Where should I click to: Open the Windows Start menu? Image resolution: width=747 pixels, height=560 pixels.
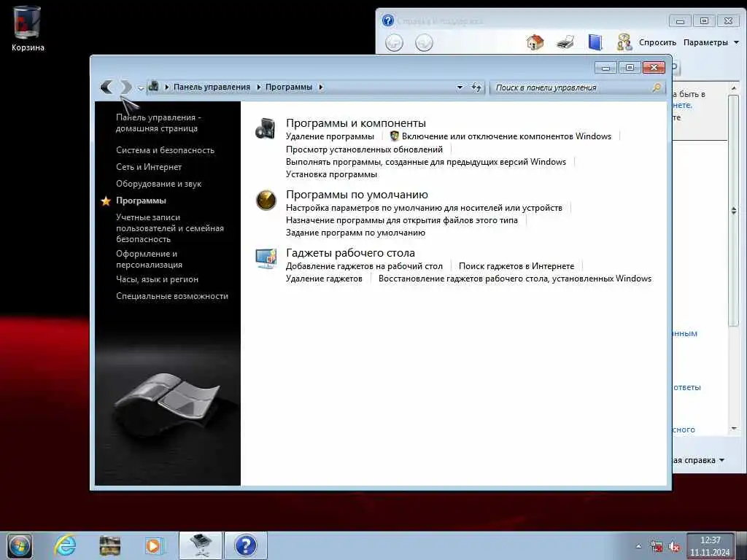coord(19,545)
